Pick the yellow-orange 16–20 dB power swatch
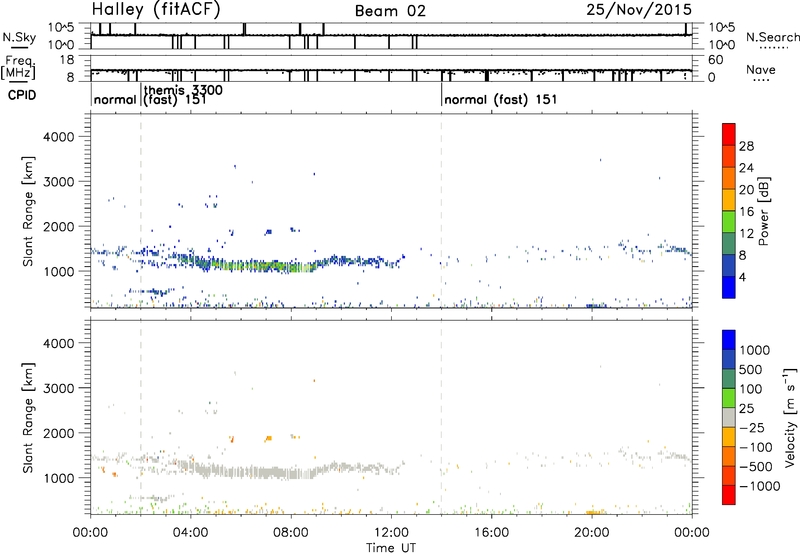The width and height of the screenshot is (800, 554). pos(729,200)
